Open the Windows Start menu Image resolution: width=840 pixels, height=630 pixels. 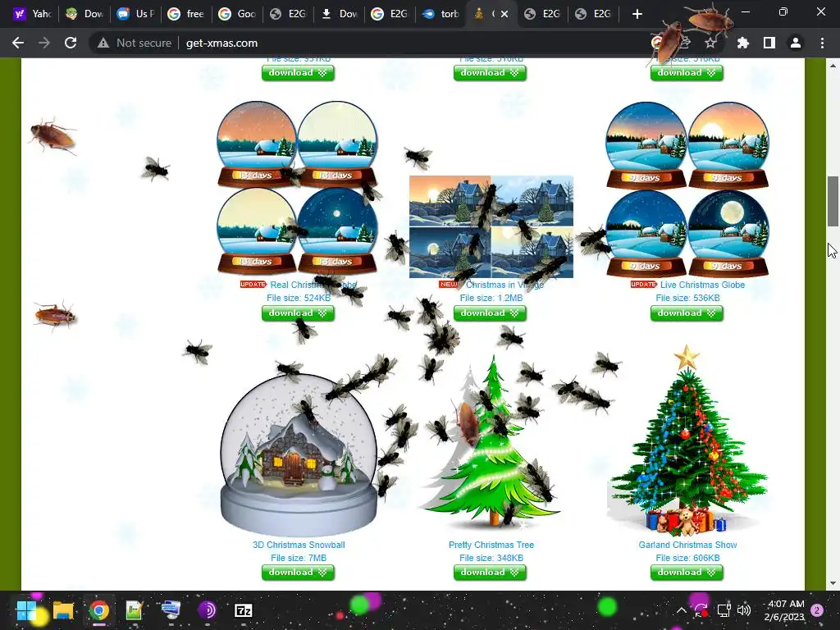coord(26,610)
